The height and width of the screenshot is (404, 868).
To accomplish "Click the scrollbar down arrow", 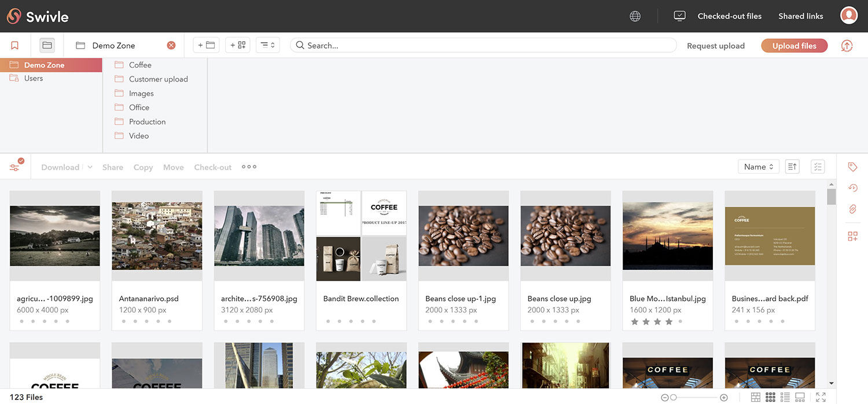I will [832, 383].
